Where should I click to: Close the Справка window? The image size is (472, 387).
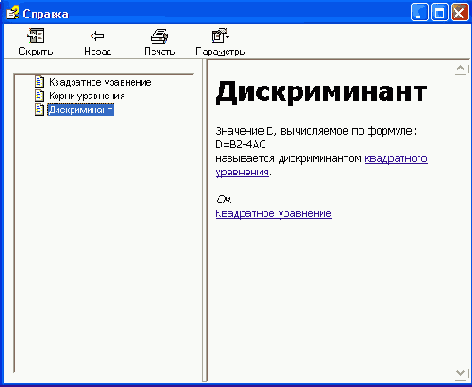460,13
